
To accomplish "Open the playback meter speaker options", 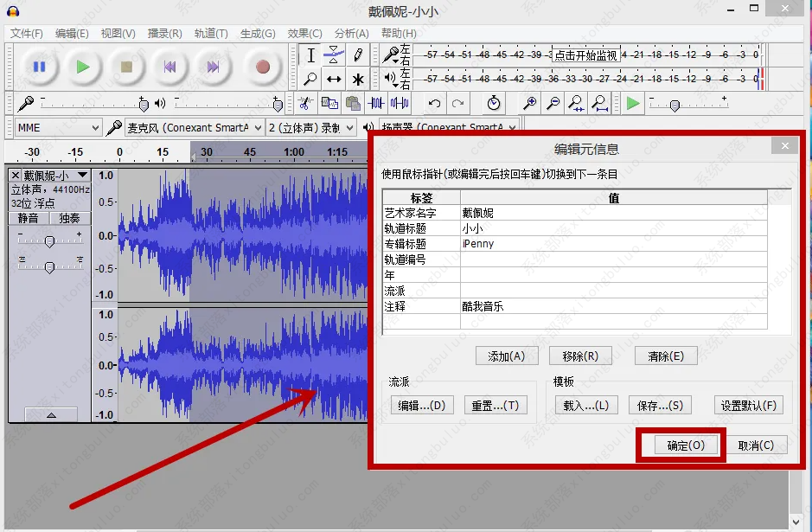I will 392,79.
